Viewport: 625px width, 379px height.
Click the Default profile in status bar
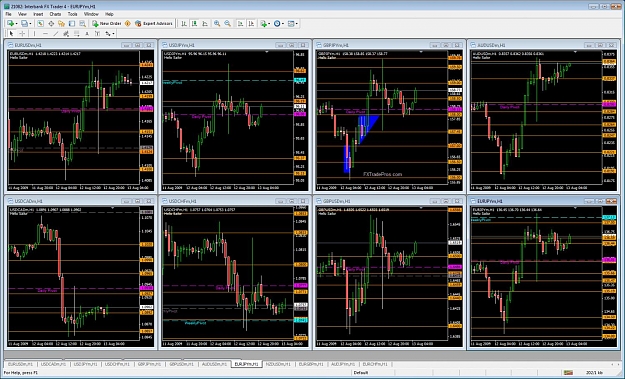tap(361, 373)
